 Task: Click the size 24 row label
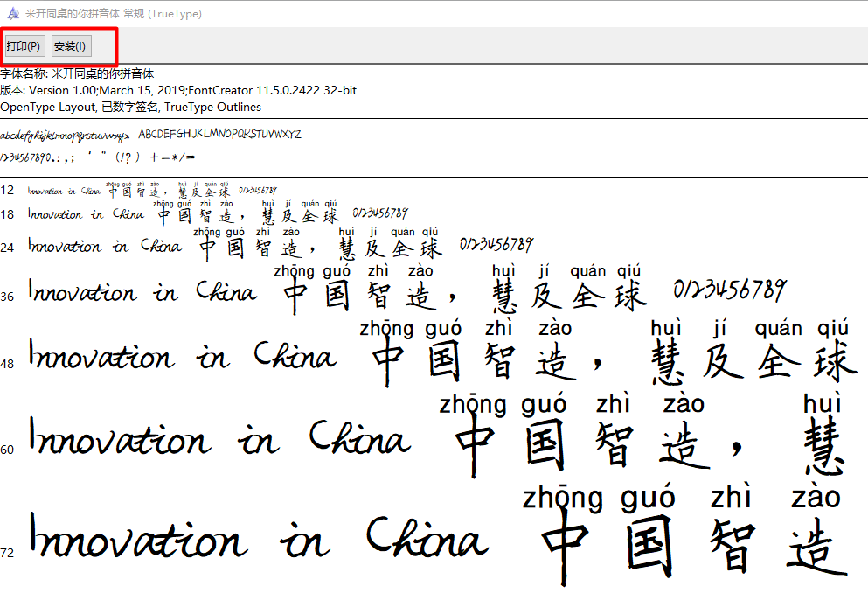click(x=7, y=248)
